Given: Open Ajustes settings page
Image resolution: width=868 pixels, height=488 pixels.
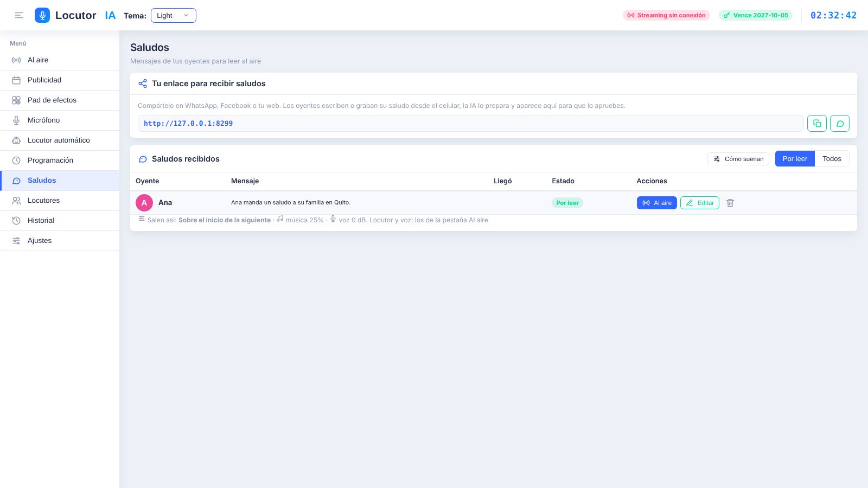Looking at the screenshot, I should click(x=60, y=241).
